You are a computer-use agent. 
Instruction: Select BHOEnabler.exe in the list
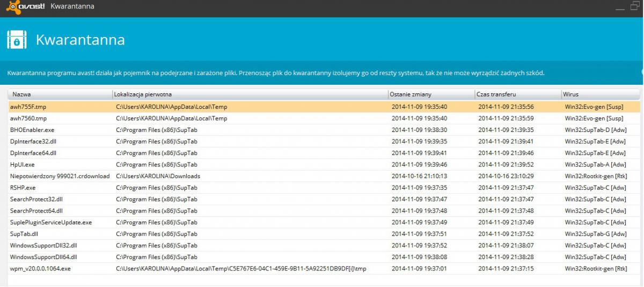pyautogui.click(x=324, y=130)
